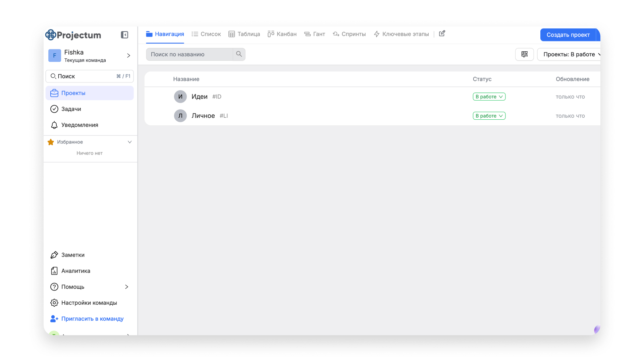Open Уведомления bell in sidebar
The image size is (644, 362).
79,125
